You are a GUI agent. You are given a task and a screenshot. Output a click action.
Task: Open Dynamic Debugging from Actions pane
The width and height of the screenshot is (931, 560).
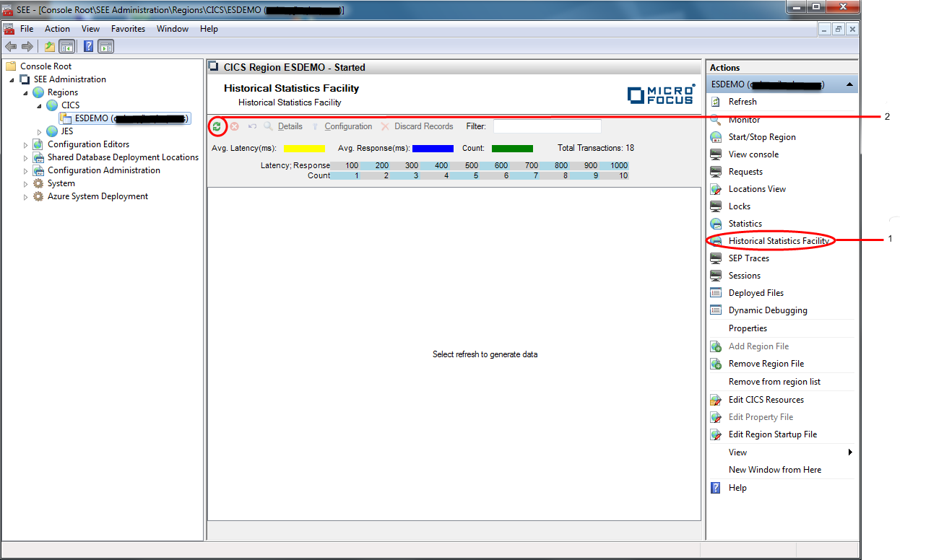pyautogui.click(x=768, y=310)
